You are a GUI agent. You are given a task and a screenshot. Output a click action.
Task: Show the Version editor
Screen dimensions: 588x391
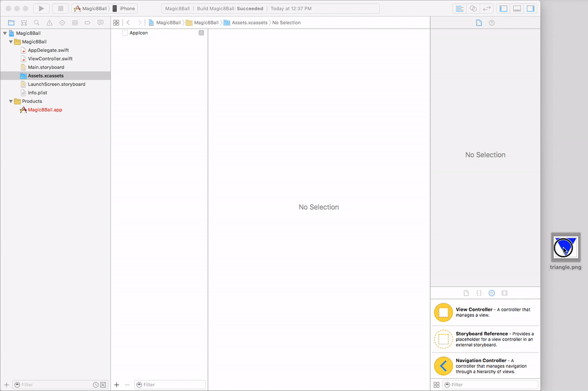pyautogui.click(x=487, y=8)
